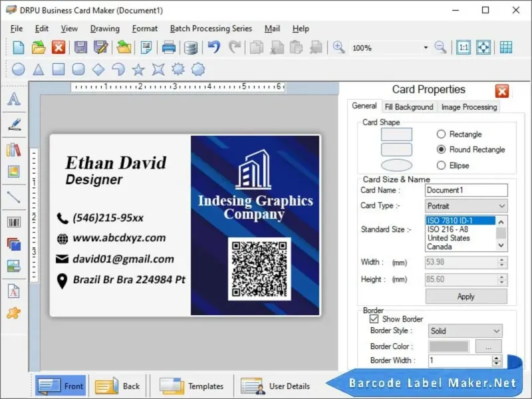Open the database toolbar icon
The image size is (532, 399).
[x=191, y=47]
